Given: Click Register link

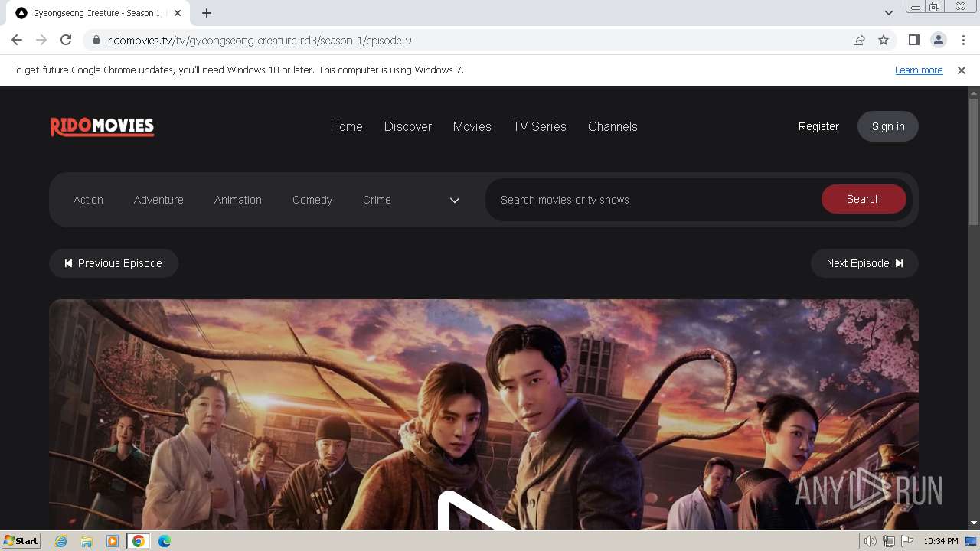Looking at the screenshot, I should point(818,126).
